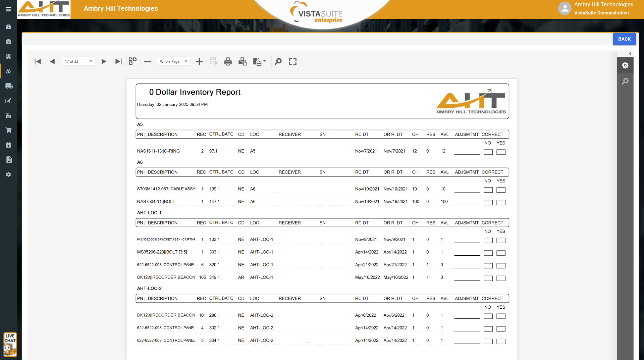Click the BACK button
Screen dimensions: 644x360
624,39
